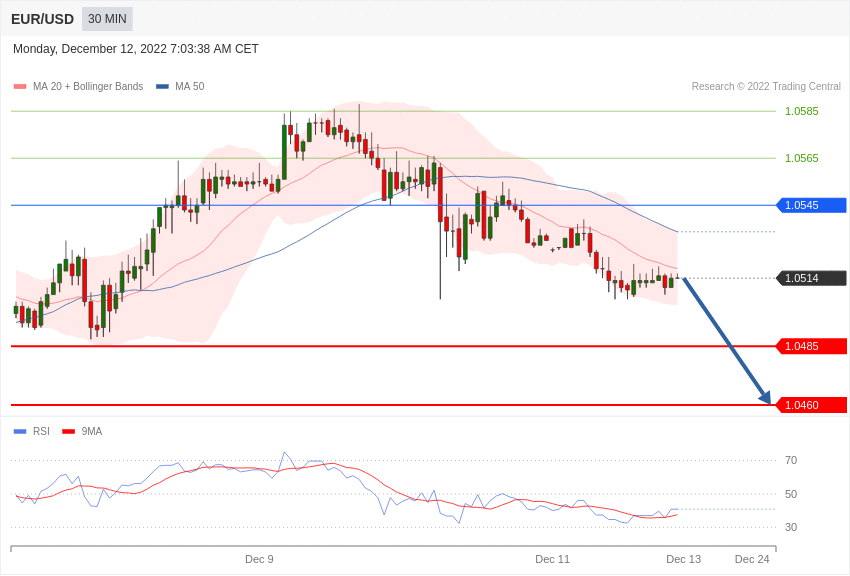Click the 1.0565 resistance level label
The image size is (850, 576).
click(x=802, y=158)
